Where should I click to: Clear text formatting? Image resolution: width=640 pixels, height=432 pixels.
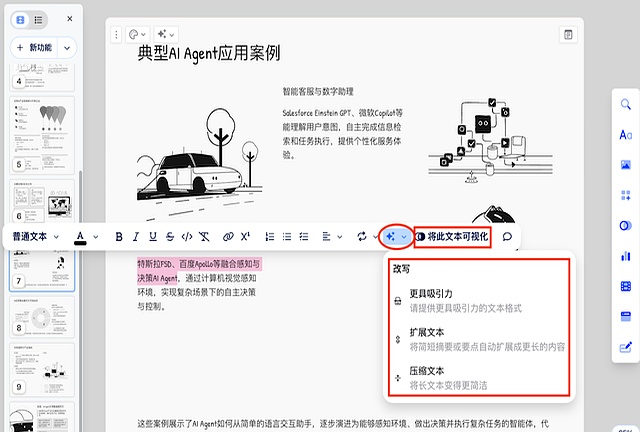click(x=204, y=237)
